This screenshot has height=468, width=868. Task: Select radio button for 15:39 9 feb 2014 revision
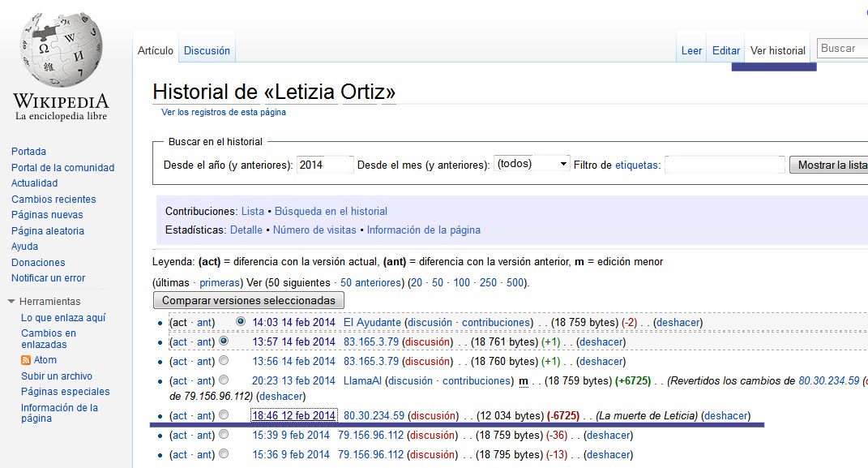[x=224, y=434]
